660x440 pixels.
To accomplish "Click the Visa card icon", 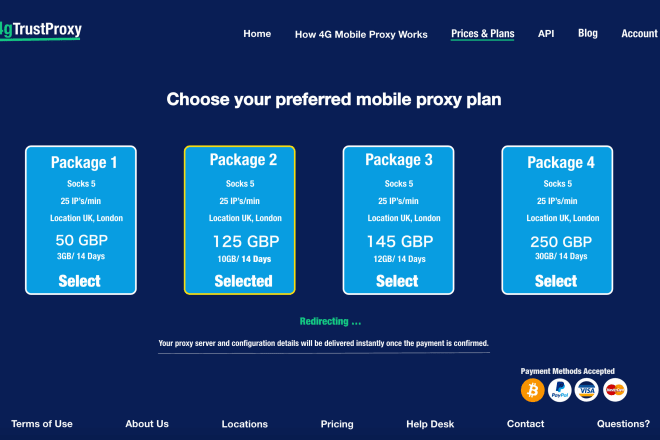I will [587, 390].
